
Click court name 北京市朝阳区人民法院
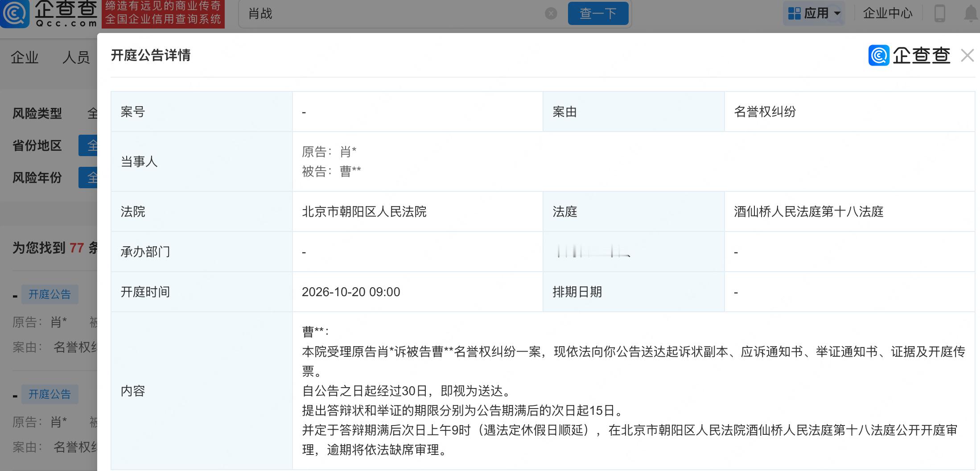click(x=364, y=211)
